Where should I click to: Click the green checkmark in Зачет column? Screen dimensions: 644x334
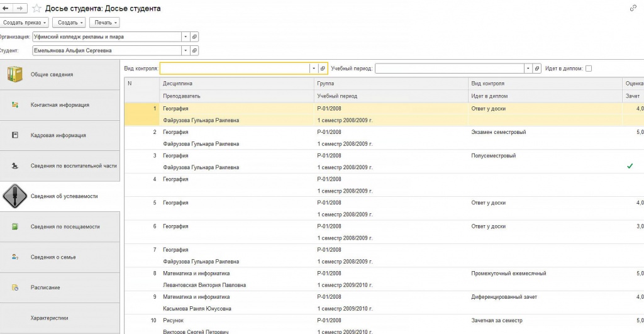point(630,166)
